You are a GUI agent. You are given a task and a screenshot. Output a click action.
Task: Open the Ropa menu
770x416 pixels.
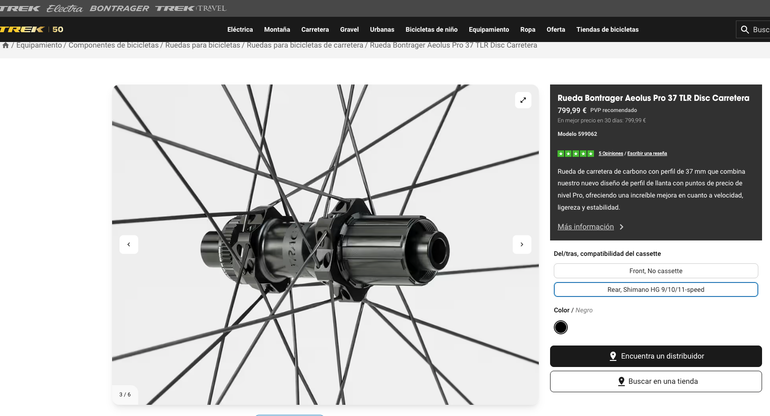528,29
